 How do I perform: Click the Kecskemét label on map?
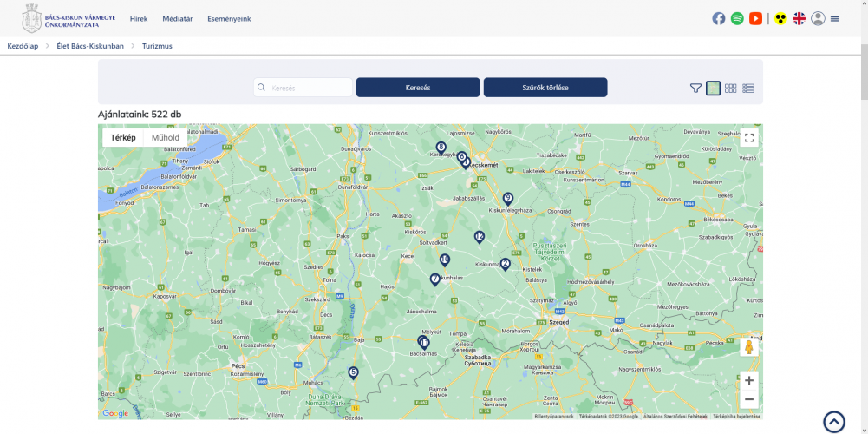point(485,165)
